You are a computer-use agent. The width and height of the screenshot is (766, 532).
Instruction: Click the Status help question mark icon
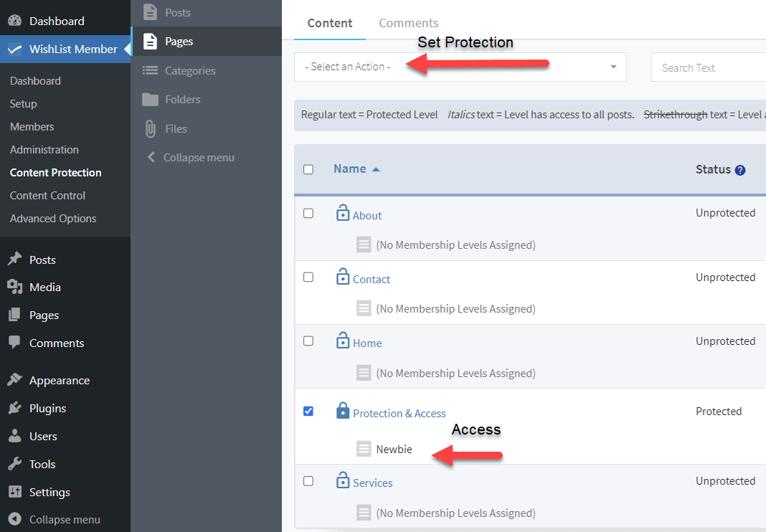(x=740, y=170)
